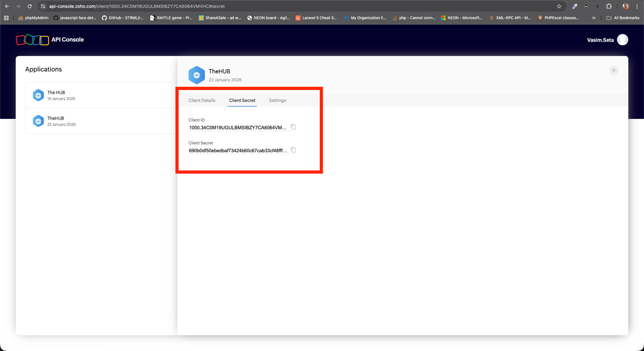Switch to the Client Details tab
This screenshot has height=351, width=644.
pyautogui.click(x=202, y=101)
